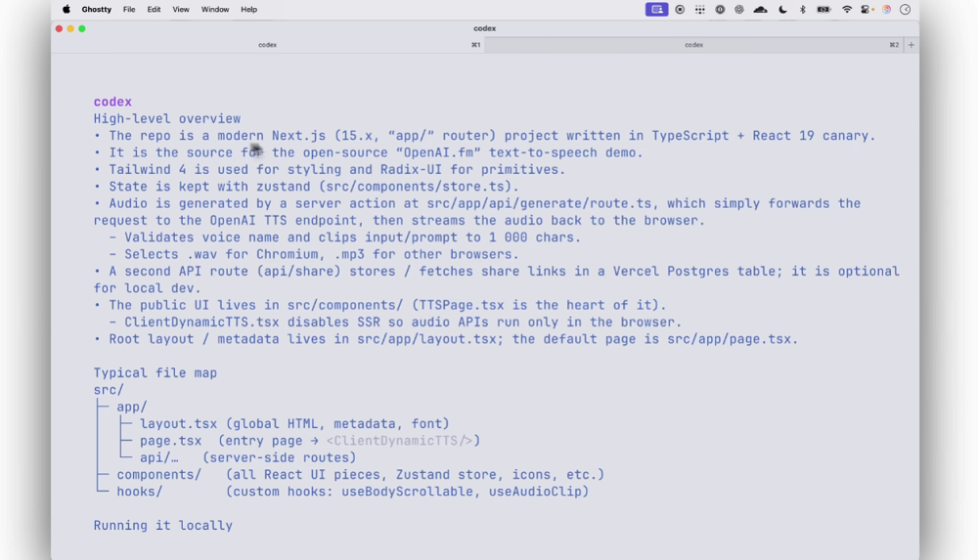Open the Apple menu
Screen dimensions: 978x560
(67, 10)
